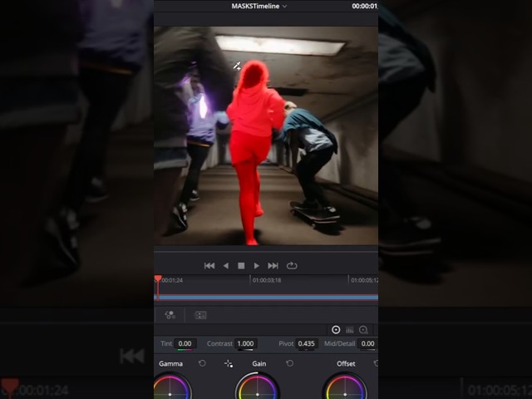Stop playback
Viewport: 532px width, 399px height.
pyautogui.click(x=241, y=266)
